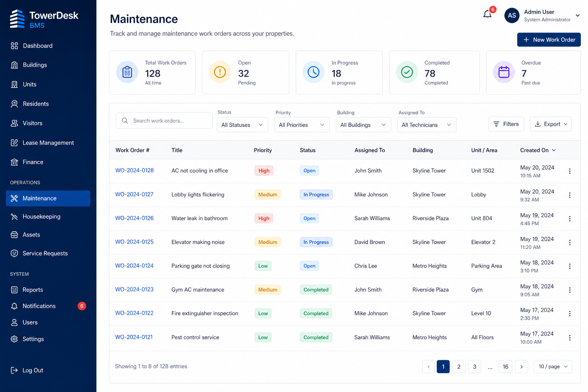Open work order WO-2024-0128 link

(x=134, y=170)
